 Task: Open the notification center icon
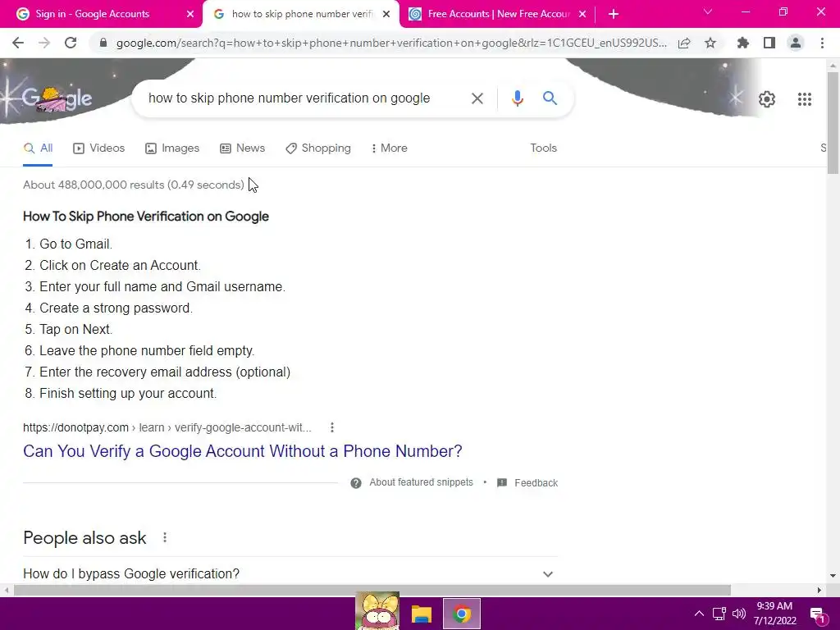click(x=817, y=615)
